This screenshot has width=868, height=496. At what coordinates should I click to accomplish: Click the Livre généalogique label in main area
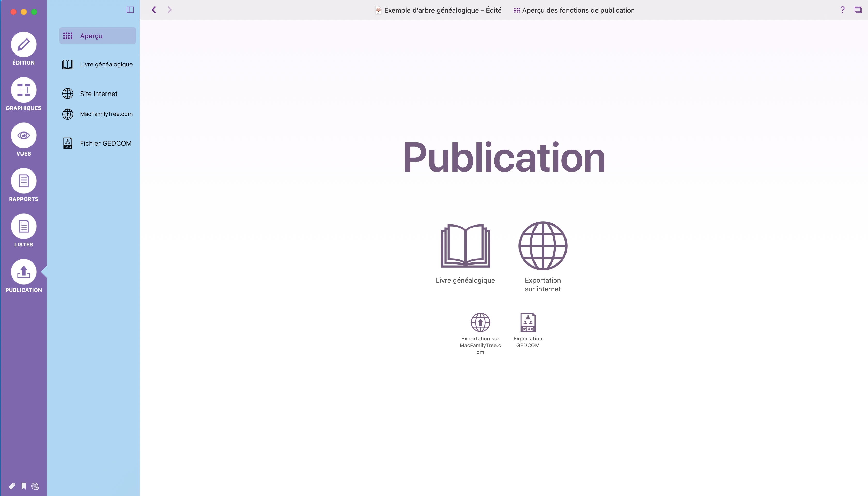pos(465,280)
